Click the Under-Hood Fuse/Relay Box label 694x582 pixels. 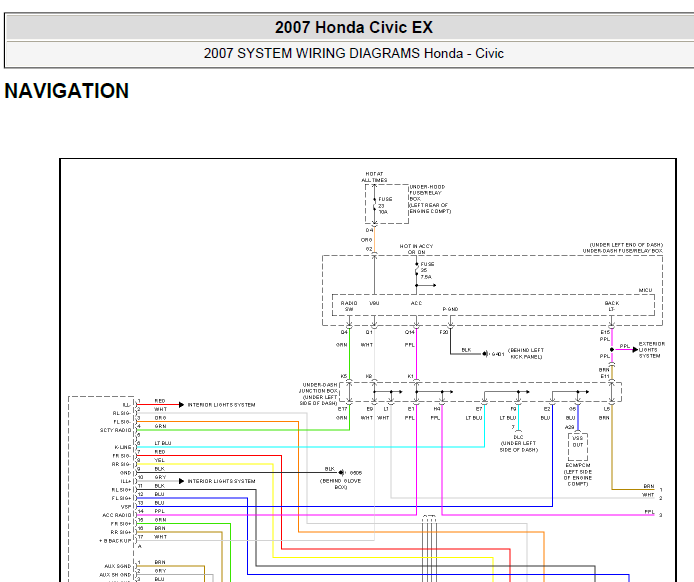(x=430, y=198)
